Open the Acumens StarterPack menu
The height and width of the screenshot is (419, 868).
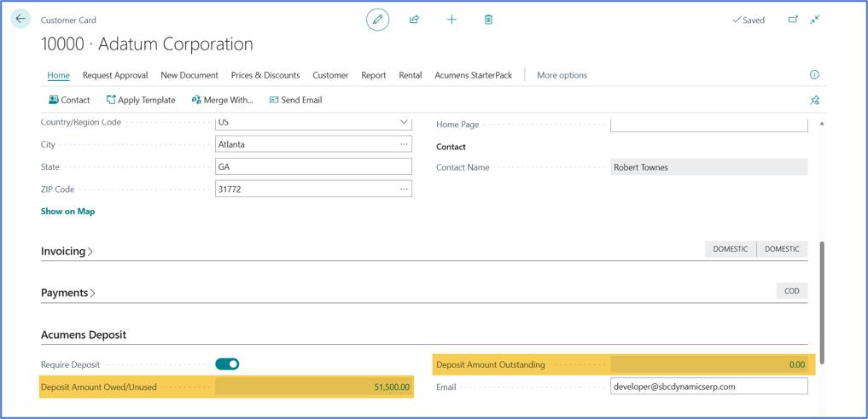[474, 75]
